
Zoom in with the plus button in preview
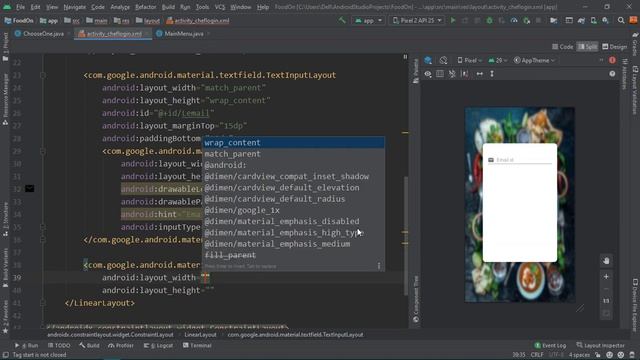(606, 276)
